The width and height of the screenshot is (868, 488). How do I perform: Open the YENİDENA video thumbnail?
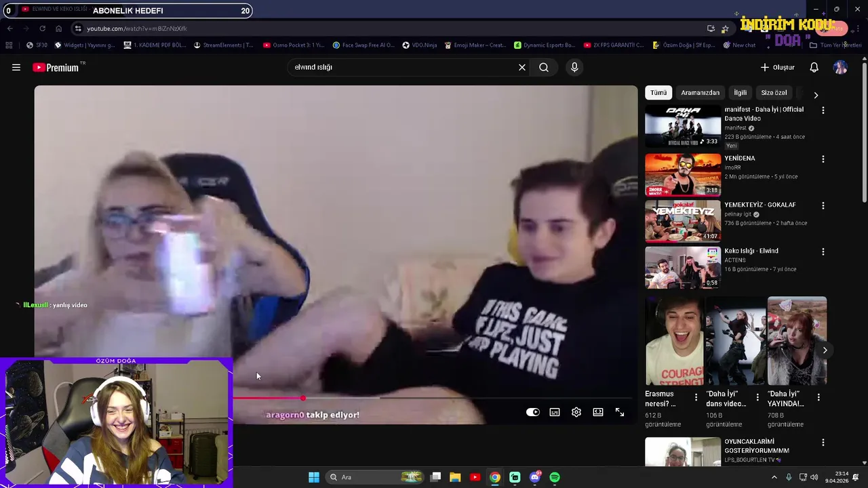click(x=683, y=174)
